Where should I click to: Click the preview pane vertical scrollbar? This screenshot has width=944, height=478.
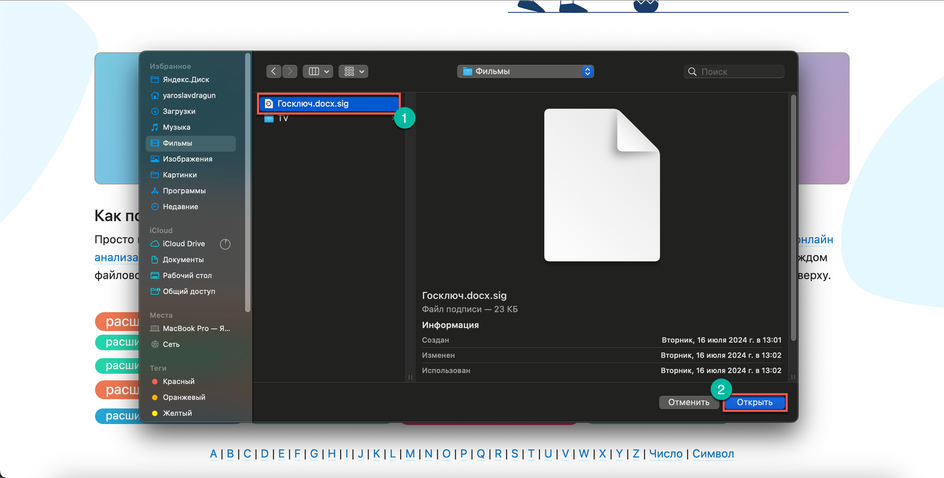[x=793, y=218]
